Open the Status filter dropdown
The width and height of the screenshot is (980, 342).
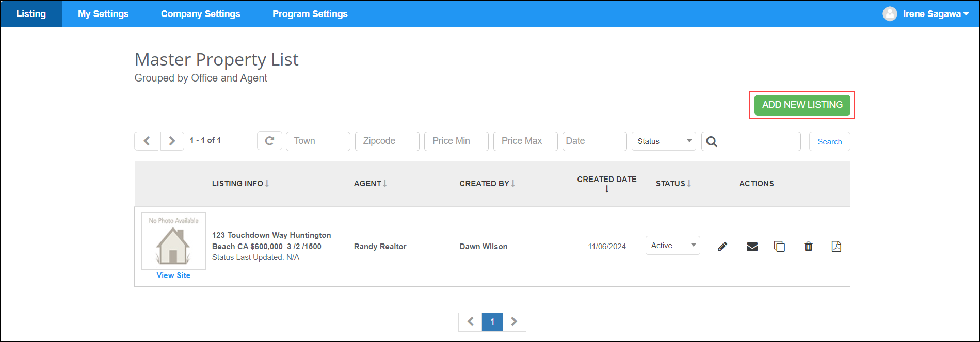coord(664,141)
